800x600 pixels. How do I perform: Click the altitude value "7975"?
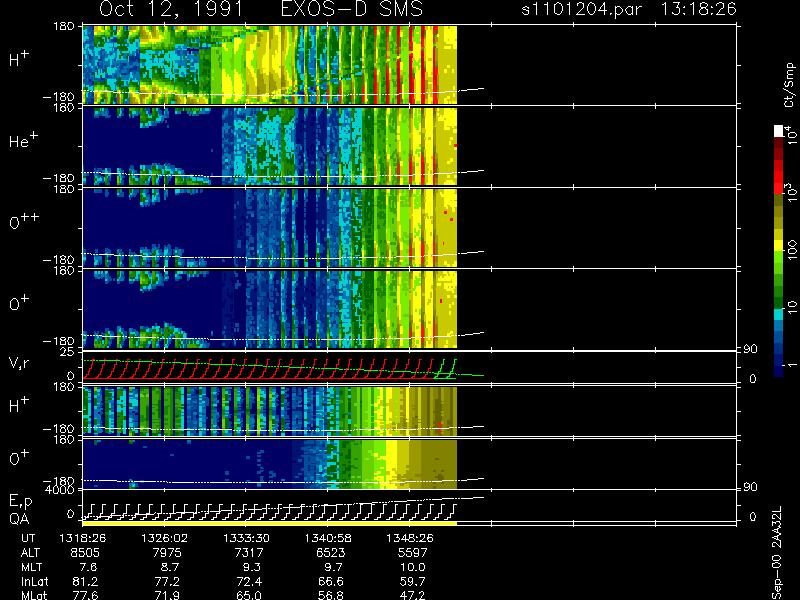click(167, 553)
